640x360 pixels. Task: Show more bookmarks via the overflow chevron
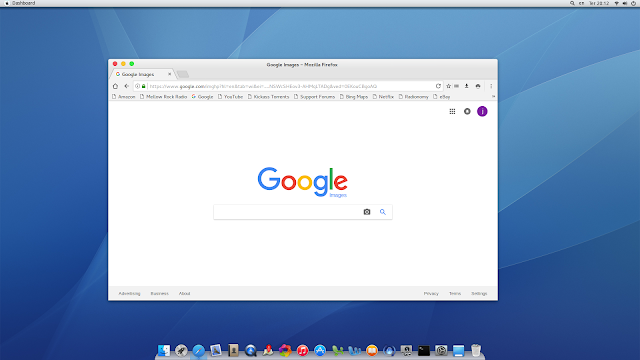coord(493,97)
